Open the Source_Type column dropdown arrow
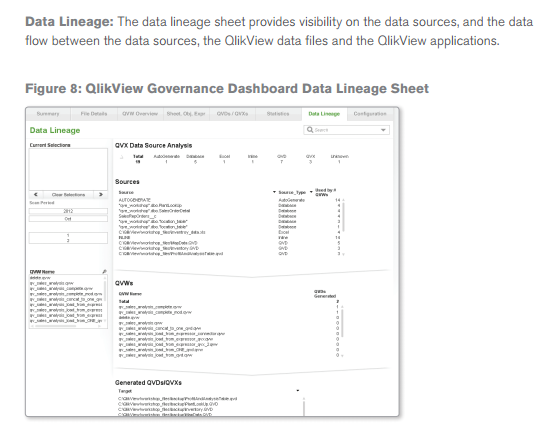 click(311, 192)
